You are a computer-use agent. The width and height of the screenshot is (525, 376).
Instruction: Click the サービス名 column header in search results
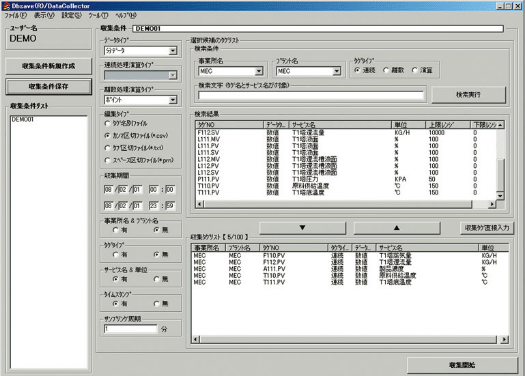[339, 125]
